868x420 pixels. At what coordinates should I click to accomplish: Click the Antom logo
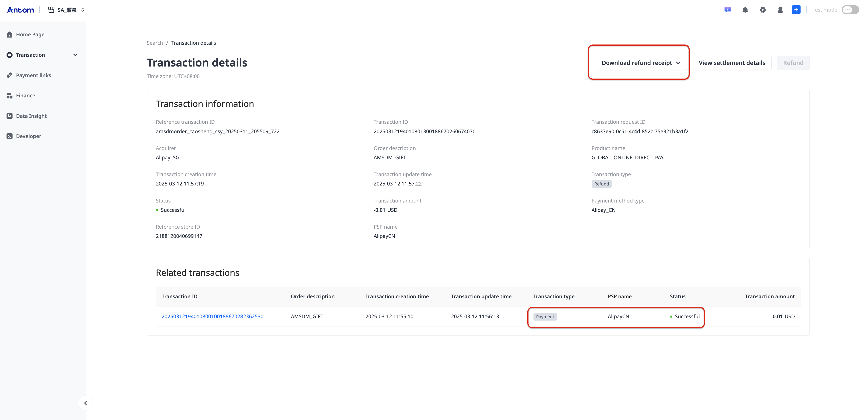click(x=20, y=10)
